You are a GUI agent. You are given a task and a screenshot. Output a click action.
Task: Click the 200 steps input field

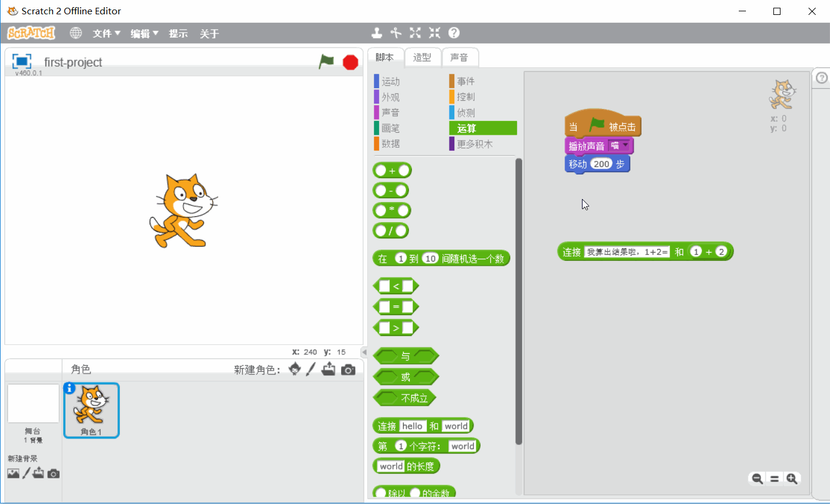click(602, 164)
